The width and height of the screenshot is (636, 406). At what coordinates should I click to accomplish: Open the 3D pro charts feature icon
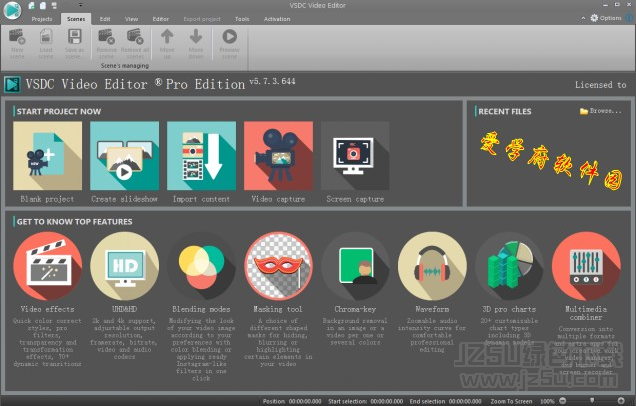[x=509, y=266]
